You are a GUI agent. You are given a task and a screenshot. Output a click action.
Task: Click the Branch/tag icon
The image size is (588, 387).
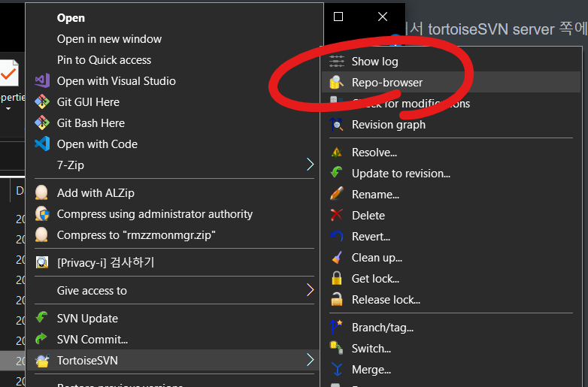pyautogui.click(x=336, y=327)
